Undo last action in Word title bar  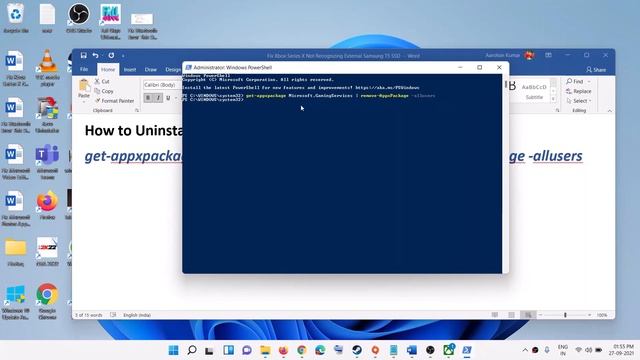(95, 55)
